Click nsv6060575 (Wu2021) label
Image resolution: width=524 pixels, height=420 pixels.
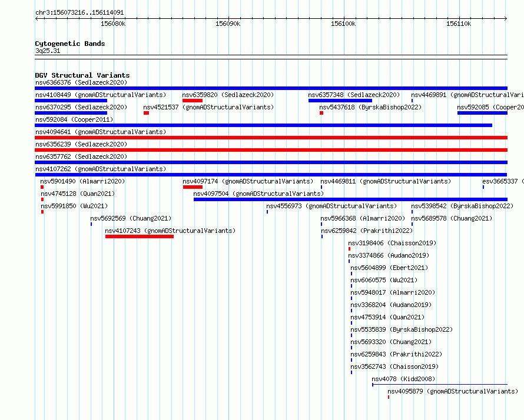pyautogui.click(x=384, y=280)
